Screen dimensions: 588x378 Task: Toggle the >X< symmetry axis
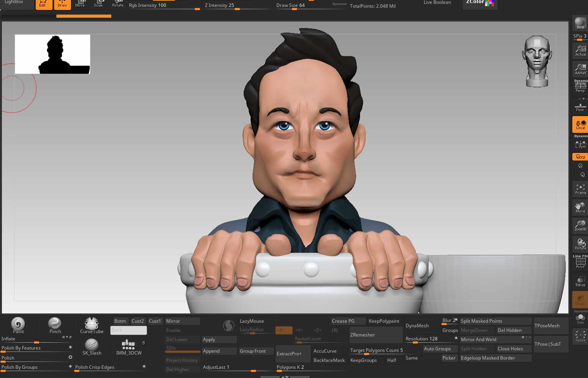[284, 330]
